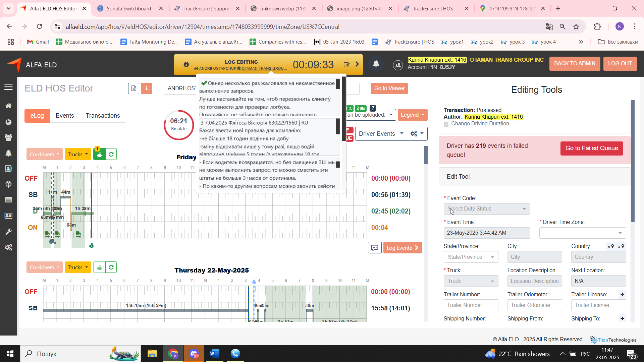Click the Event Time input field

487,233
